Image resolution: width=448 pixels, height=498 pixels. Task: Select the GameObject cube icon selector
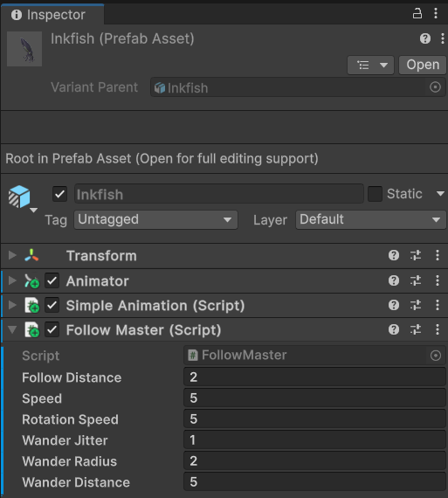22,198
